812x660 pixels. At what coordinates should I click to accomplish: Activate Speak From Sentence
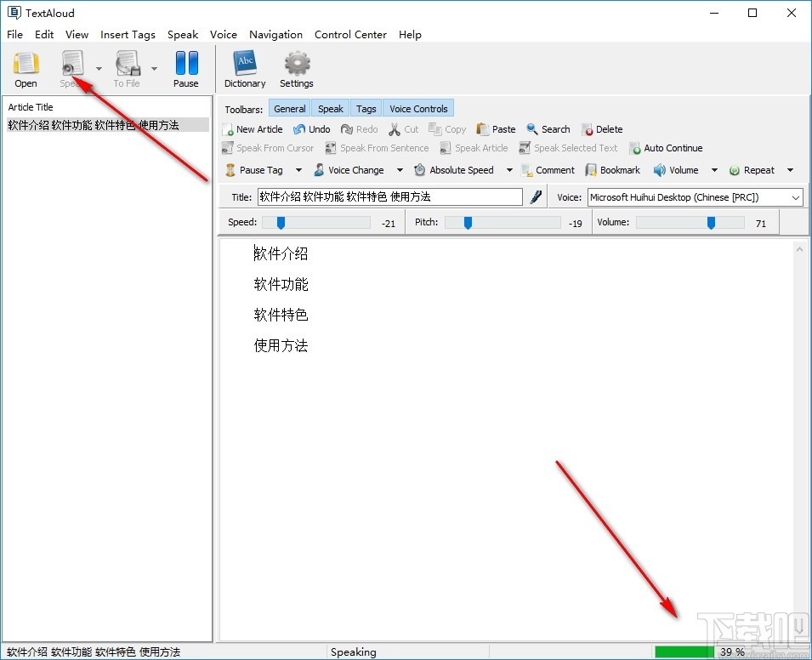pos(377,147)
